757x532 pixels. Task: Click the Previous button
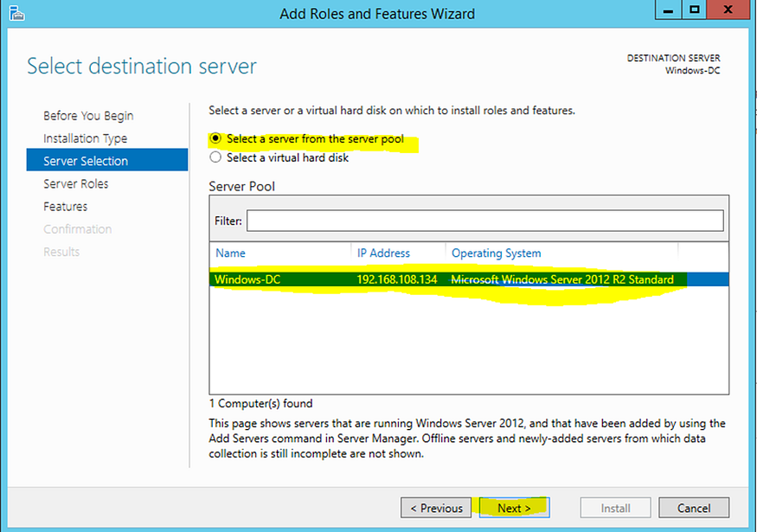coord(436,508)
